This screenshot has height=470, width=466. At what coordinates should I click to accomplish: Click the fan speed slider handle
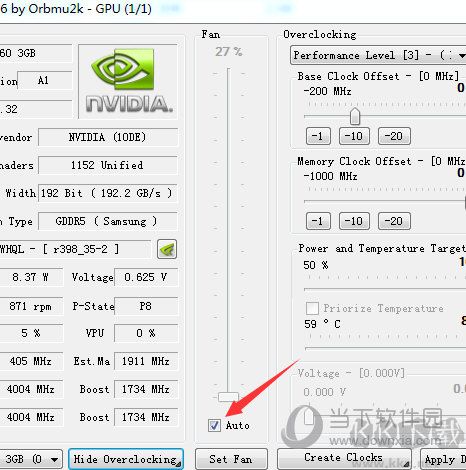coord(228,397)
